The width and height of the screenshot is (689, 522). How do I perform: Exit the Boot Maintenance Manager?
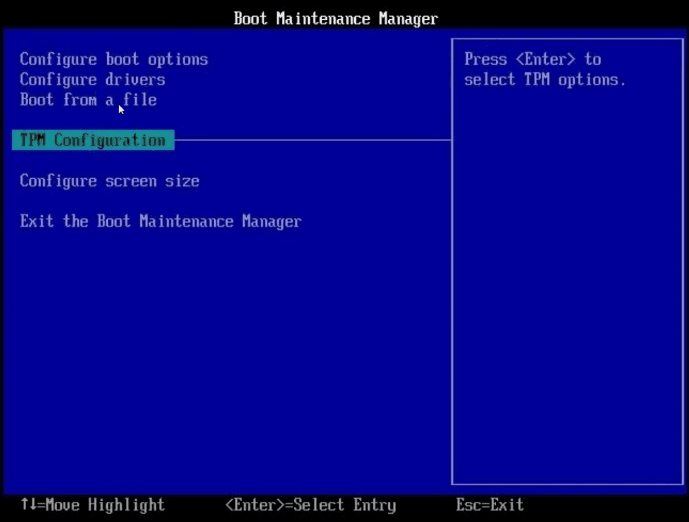click(160, 221)
